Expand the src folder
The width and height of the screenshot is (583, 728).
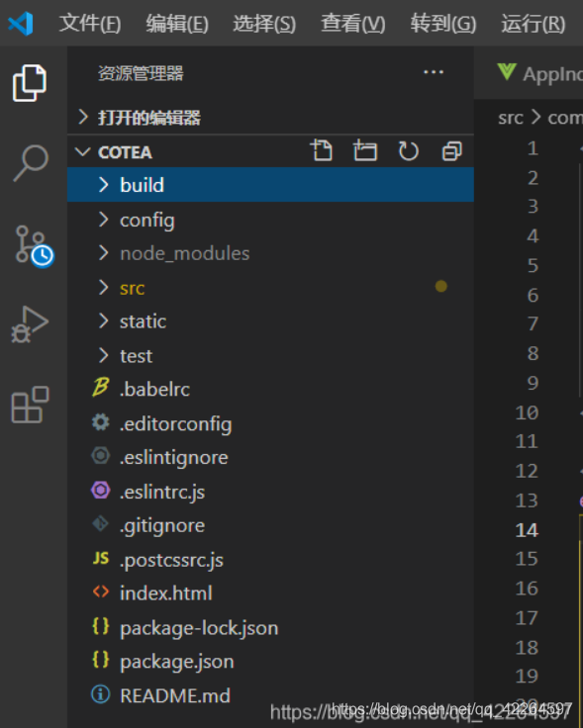pos(270,288)
